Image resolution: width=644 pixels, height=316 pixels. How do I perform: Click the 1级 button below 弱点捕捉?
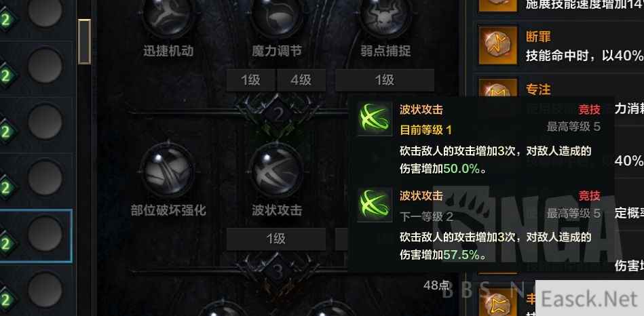tap(385, 80)
